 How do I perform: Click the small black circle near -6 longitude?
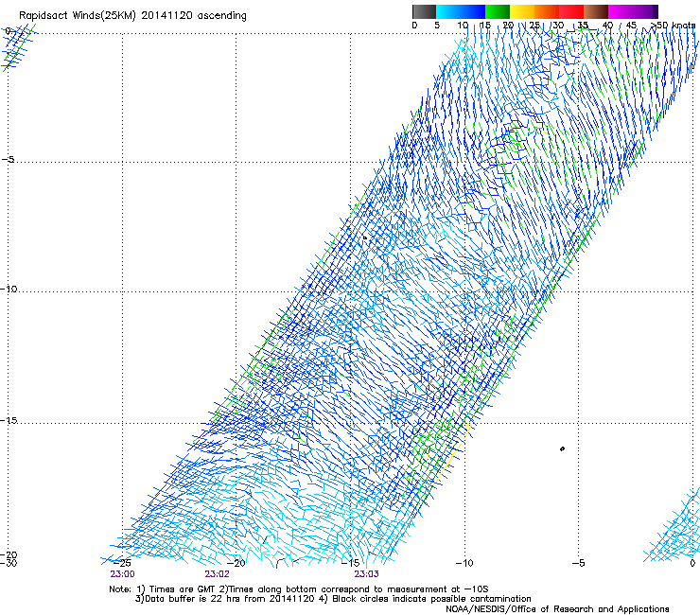tap(562, 448)
